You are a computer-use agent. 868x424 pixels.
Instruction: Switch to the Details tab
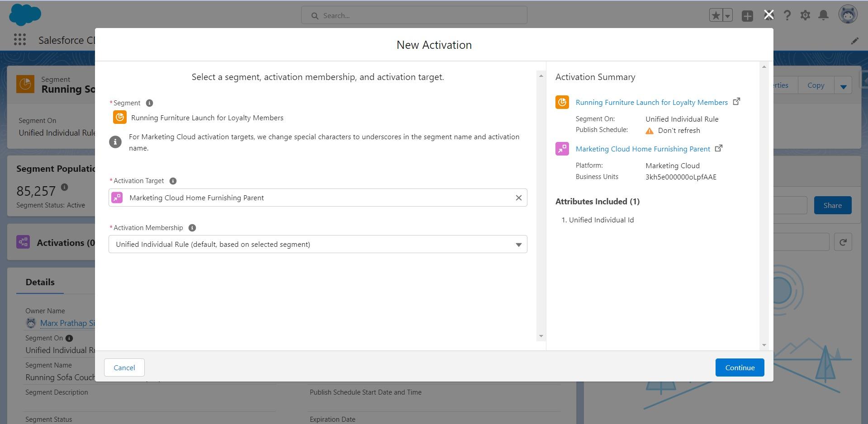pyautogui.click(x=40, y=282)
